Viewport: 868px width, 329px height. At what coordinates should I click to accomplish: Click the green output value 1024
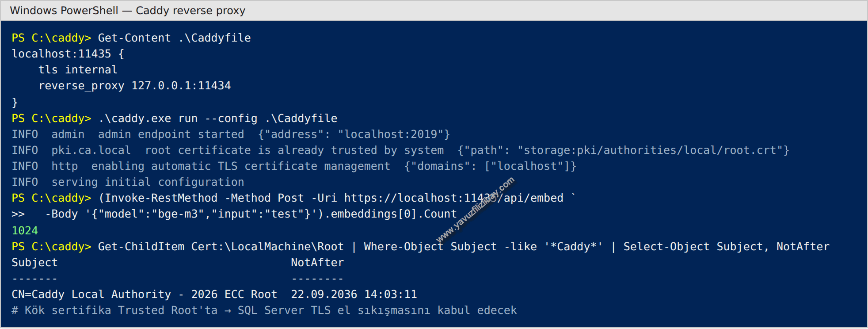pyautogui.click(x=25, y=231)
